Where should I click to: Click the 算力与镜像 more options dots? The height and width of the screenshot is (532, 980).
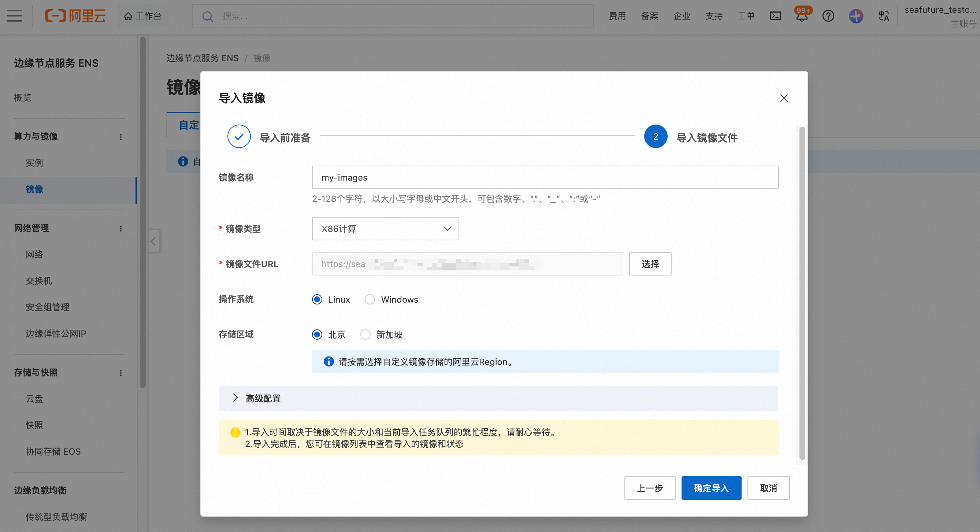121,137
